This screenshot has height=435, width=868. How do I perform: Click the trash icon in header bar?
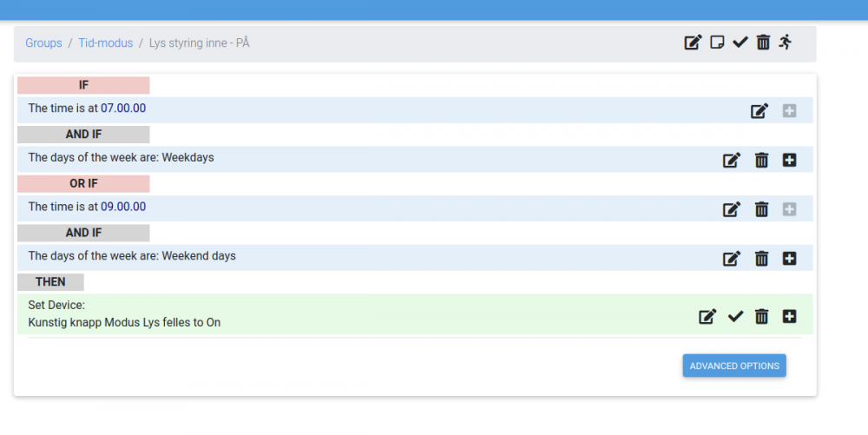pos(763,43)
